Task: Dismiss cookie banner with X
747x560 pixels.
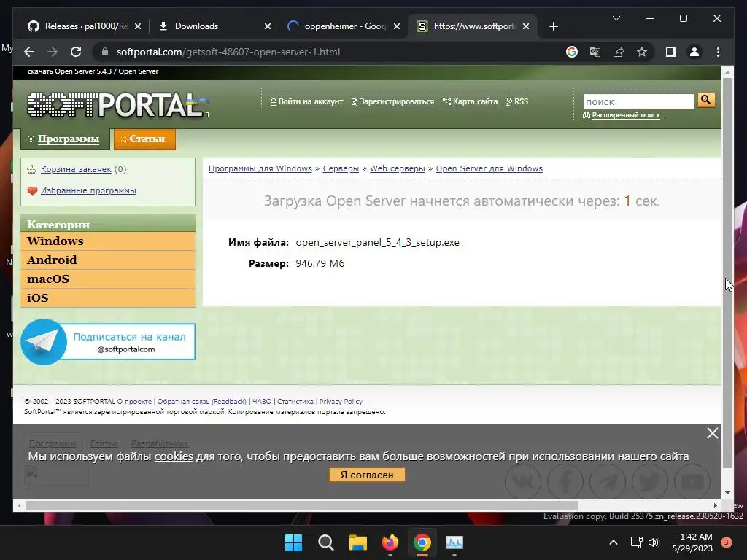Action: click(x=712, y=433)
